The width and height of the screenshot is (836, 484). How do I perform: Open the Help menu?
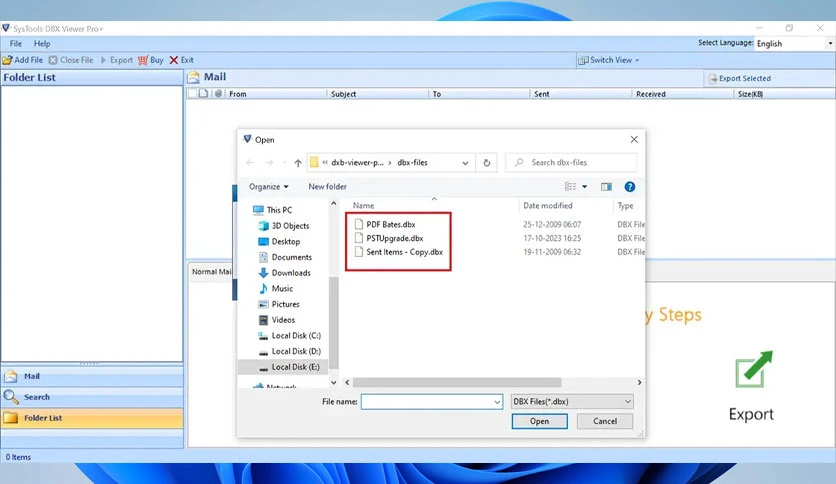(42, 44)
